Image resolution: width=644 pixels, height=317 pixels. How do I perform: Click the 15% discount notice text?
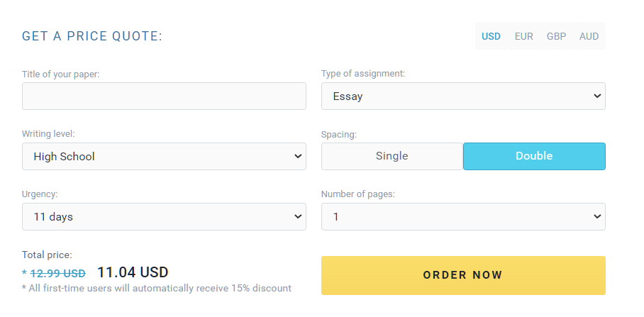(x=157, y=288)
